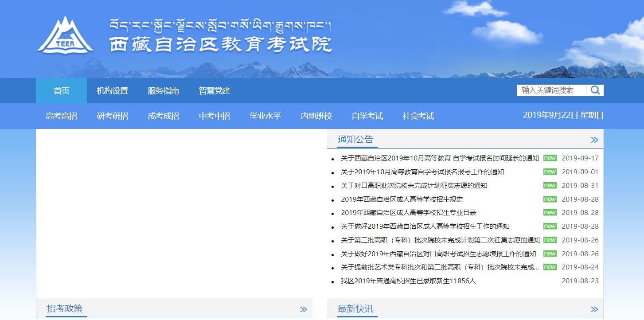Click the 通知公告 section heading

pos(355,139)
